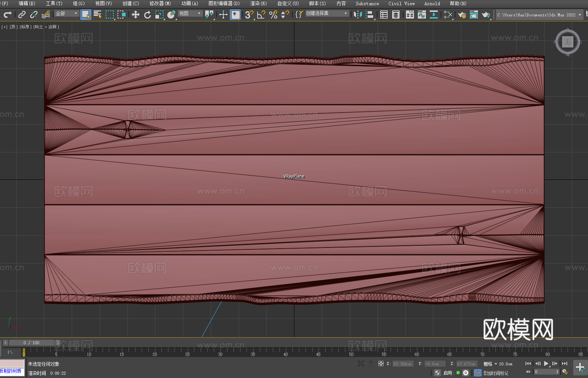Open the '粘土 + 边面' display label menu

click(46, 27)
